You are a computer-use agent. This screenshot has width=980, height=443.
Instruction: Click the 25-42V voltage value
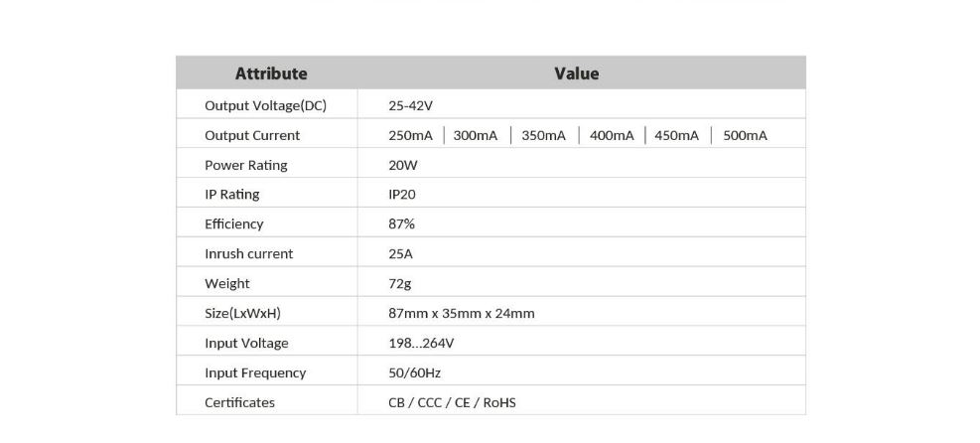(x=411, y=106)
